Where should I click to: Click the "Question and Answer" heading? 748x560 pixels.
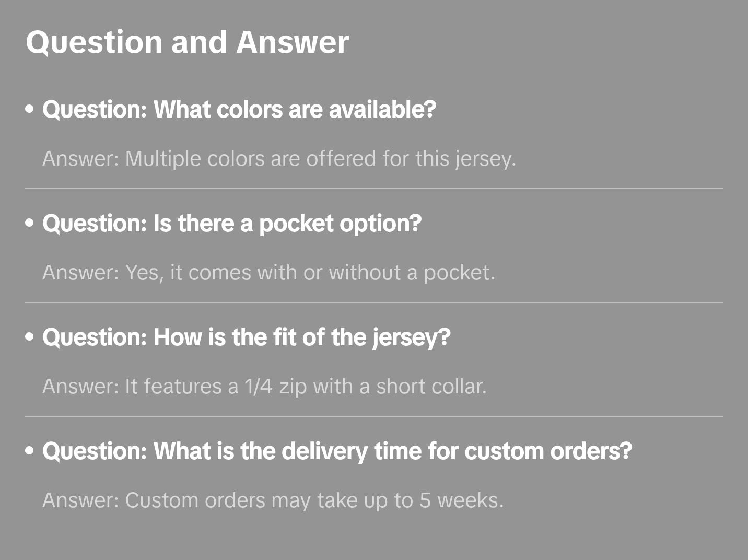187,42
